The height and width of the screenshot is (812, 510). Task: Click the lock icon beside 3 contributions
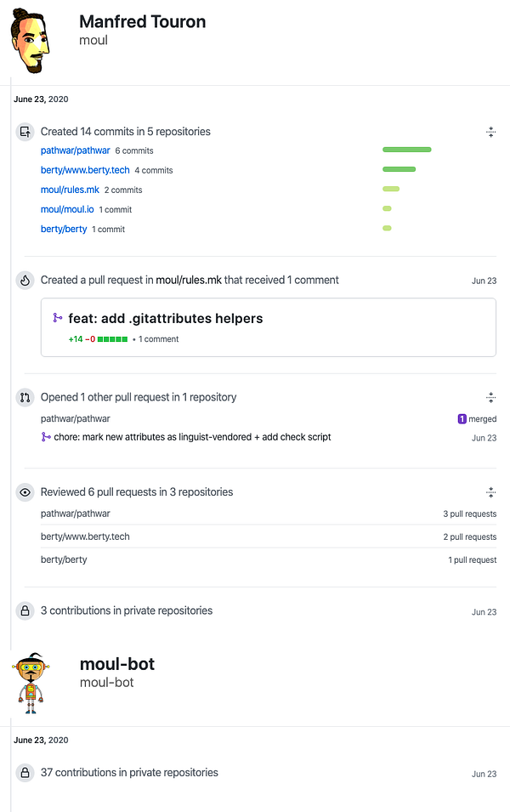(25, 610)
